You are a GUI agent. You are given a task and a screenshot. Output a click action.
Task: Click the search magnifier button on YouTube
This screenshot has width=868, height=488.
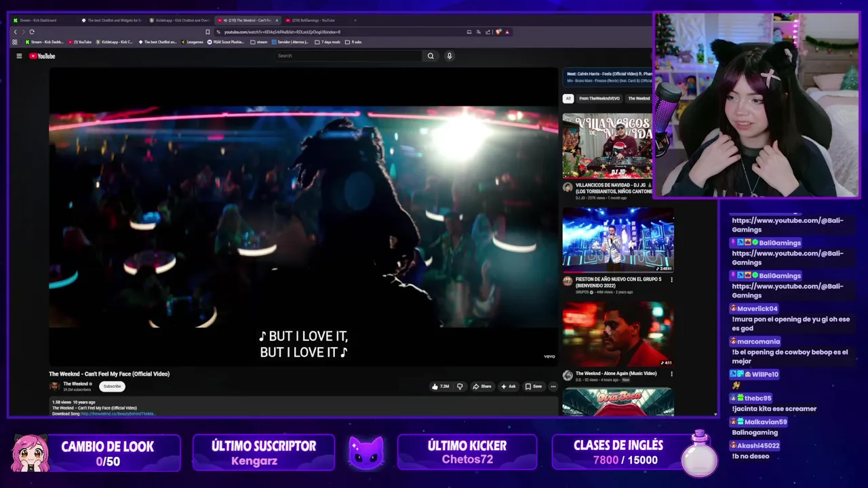(x=431, y=56)
